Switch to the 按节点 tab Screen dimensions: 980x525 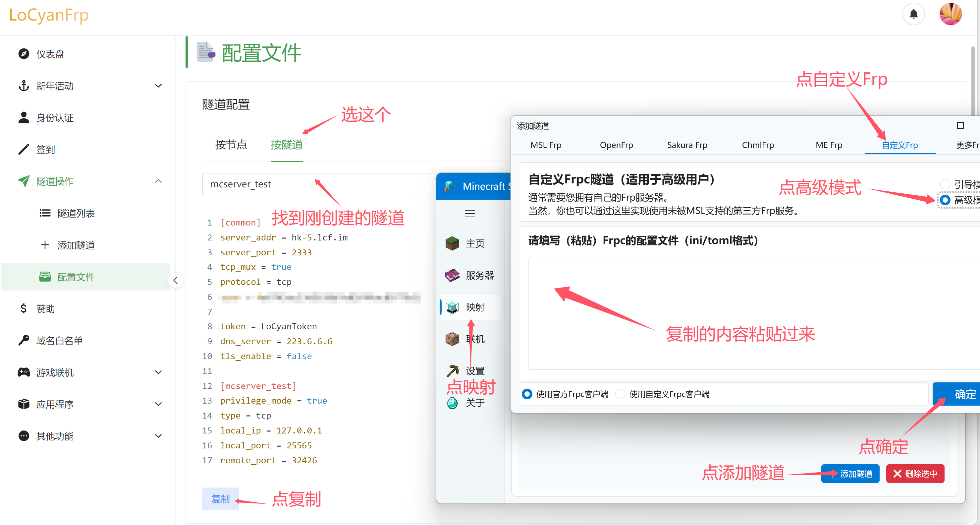click(x=231, y=145)
